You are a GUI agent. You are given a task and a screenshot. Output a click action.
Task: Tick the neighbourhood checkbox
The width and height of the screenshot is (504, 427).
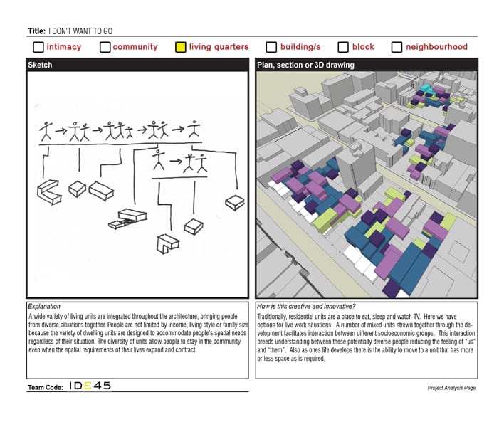(397, 47)
